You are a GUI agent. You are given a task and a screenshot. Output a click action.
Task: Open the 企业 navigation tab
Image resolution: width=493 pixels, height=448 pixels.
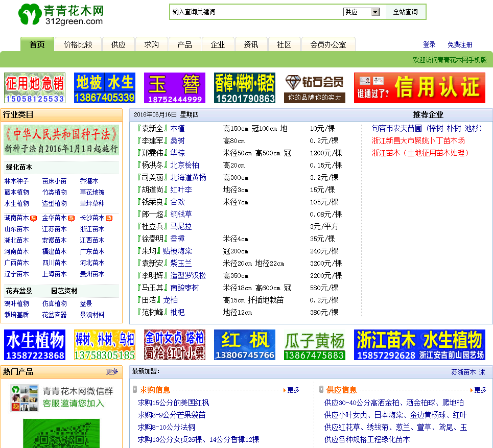(x=218, y=44)
